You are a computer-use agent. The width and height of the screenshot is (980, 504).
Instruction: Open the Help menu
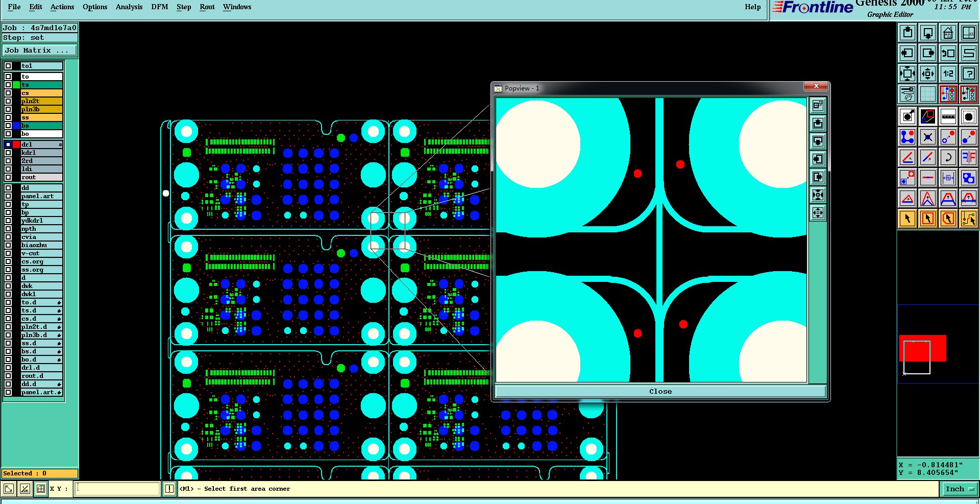click(x=753, y=7)
